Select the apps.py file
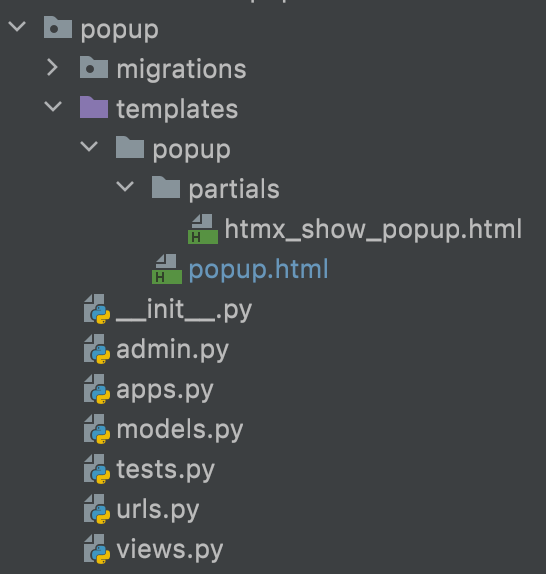Viewport: 546px width, 574px height. [165, 390]
